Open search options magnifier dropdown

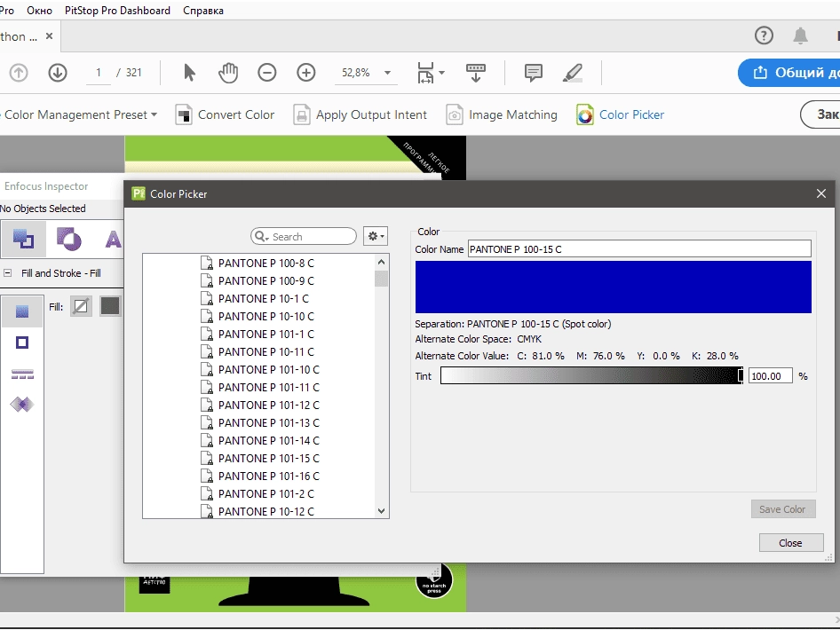(x=261, y=236)
